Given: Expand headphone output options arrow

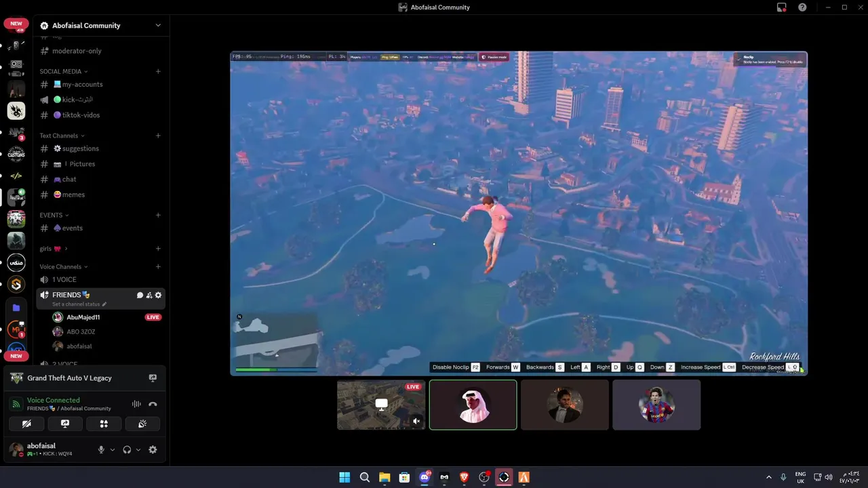Looking at the screenshot, I should 138,449.
